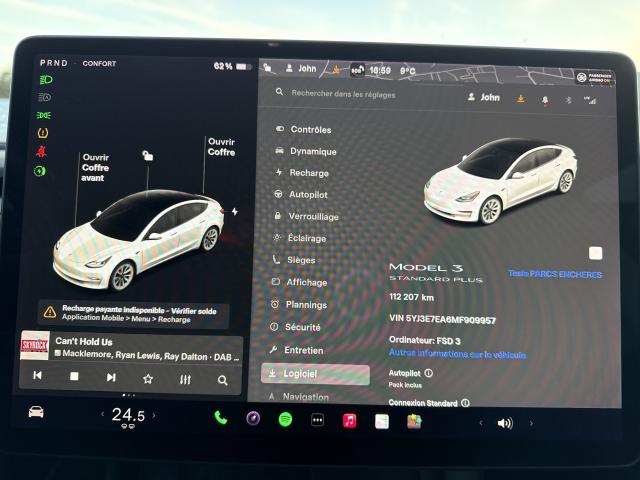Open the John driver profile dropdown
Screen dimensions: 640x480
pos(484,98)
